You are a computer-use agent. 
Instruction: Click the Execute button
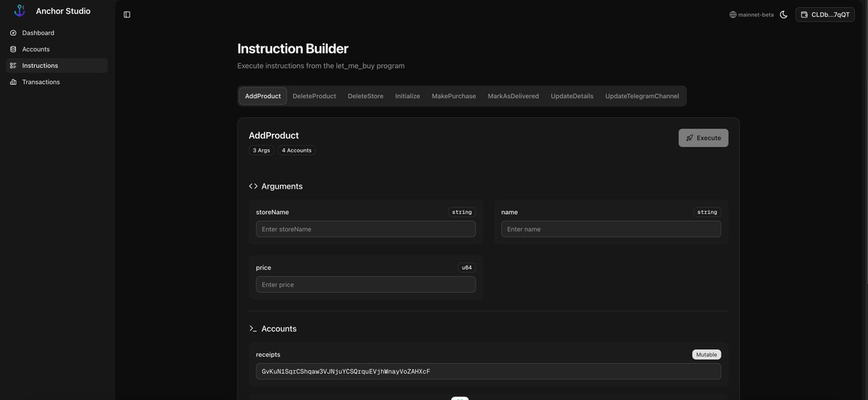(x=703, y=138)
